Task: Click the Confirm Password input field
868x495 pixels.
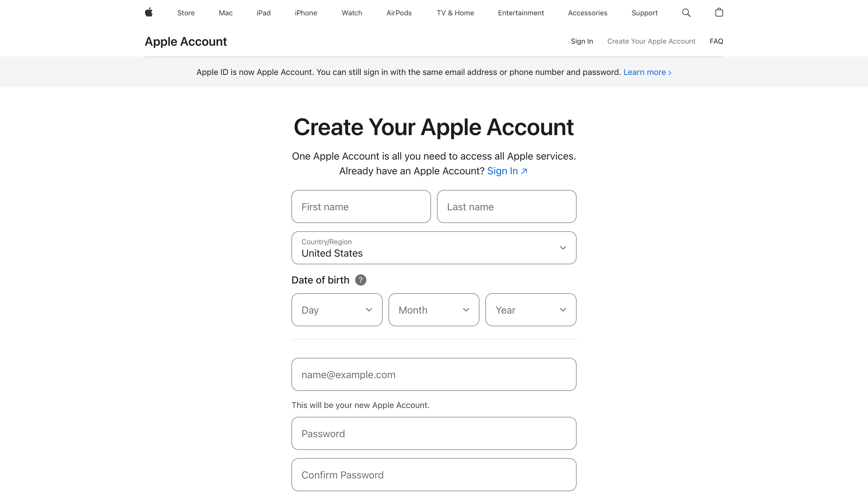Action: click(x=433, y=475)
